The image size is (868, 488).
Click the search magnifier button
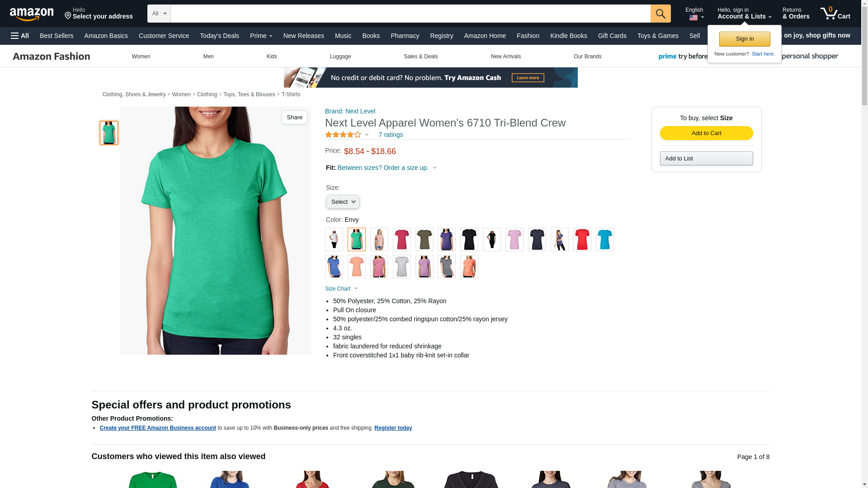pos(660,14)
